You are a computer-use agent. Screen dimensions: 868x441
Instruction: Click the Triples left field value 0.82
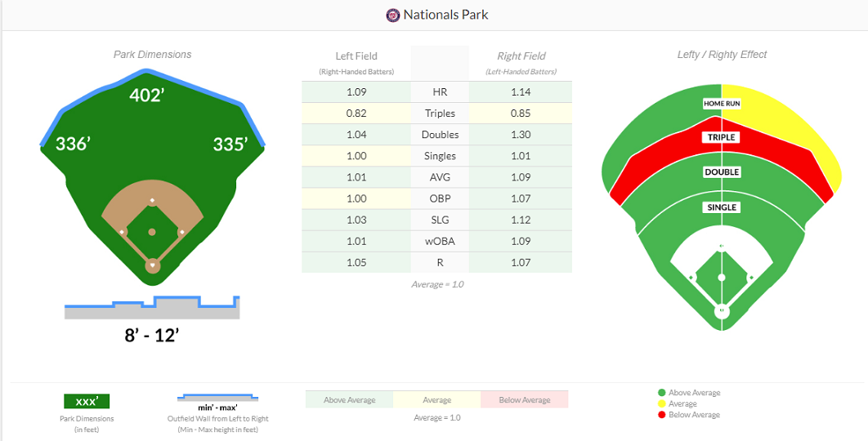click(356, 114)
